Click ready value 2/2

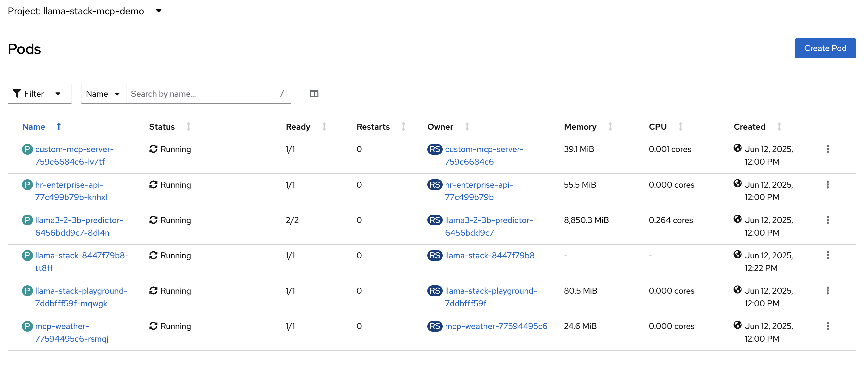click(x=292, y=220)
